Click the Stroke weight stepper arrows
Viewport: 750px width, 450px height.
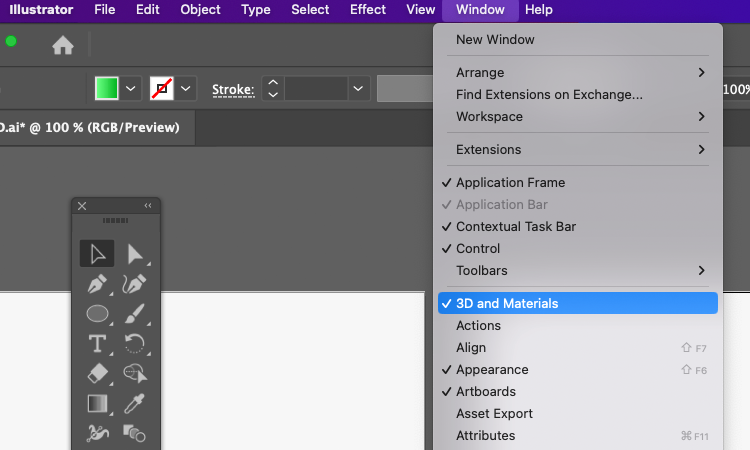point(273,88)
